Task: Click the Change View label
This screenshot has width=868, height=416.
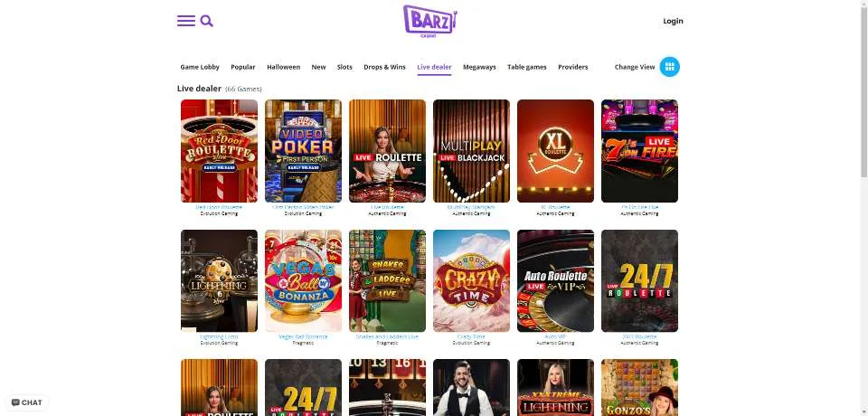Action: [635, 67]
